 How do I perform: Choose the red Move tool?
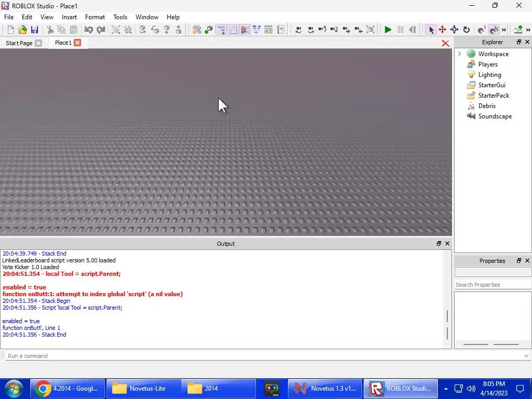pyautogui.click(x=443, y=30)
